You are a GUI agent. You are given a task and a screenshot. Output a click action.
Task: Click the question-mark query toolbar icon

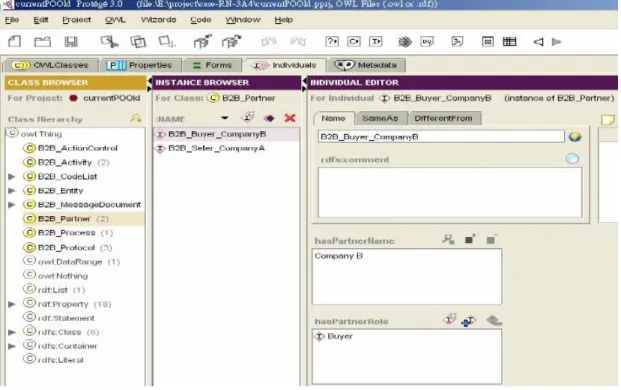[332, 41]
